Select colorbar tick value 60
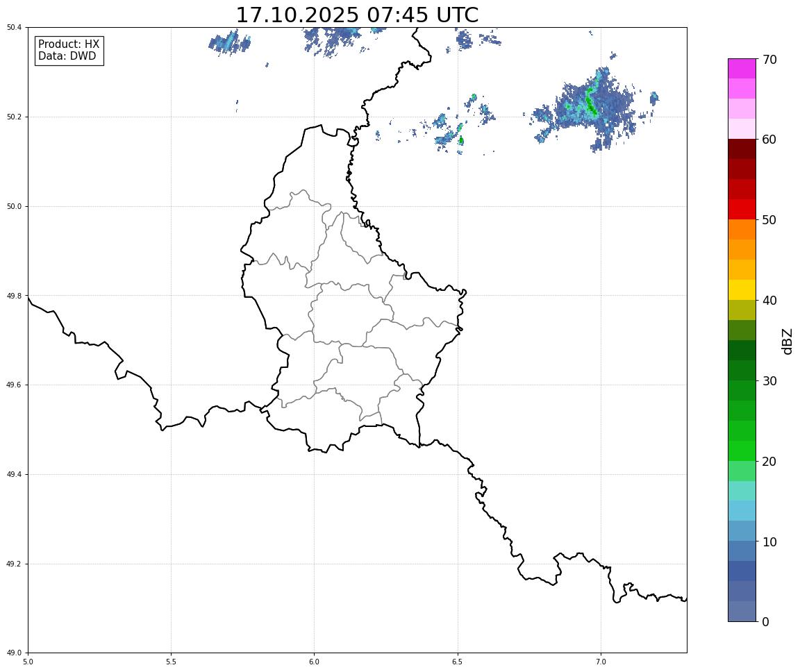The width and height of the screenshot is (800, 672). click(769, 140)
